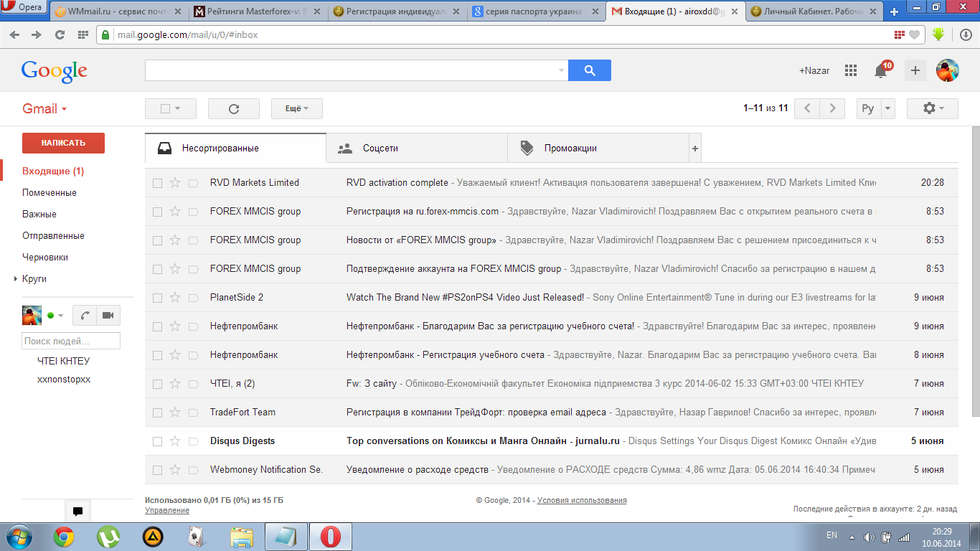The image size is (980, 551).
Task: Click the НАПИСАТЬ compose button
Action: tap(63, 143)
